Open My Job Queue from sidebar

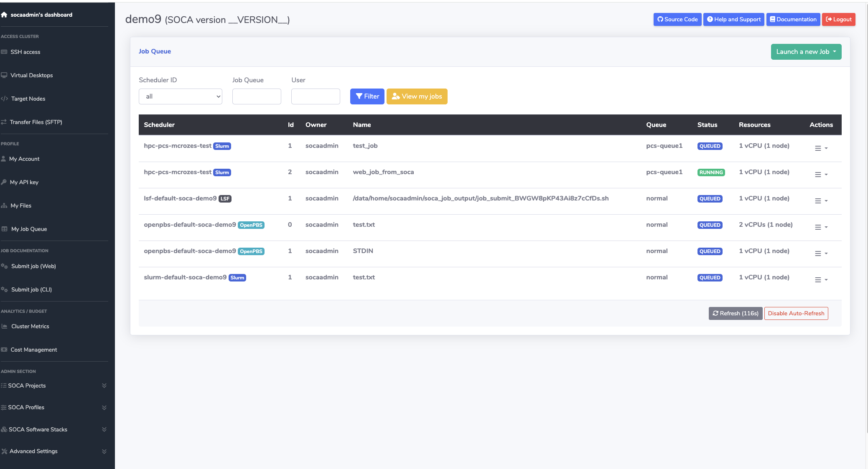coord(29,229)
